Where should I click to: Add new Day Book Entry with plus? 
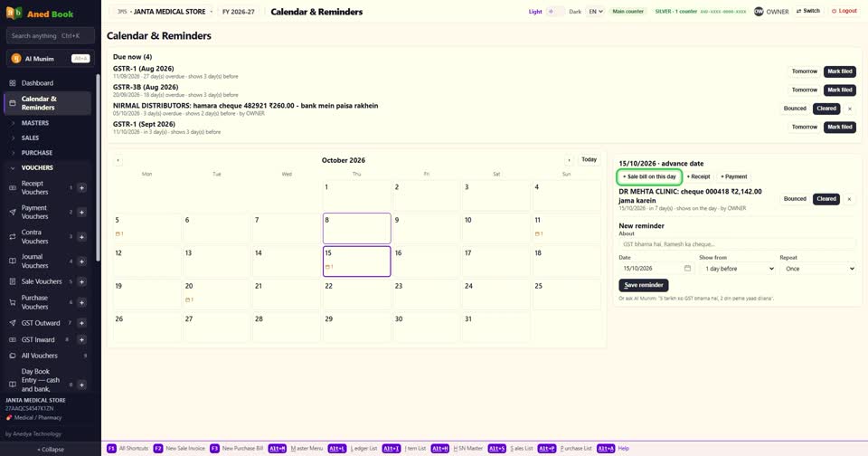click(82, 385)
